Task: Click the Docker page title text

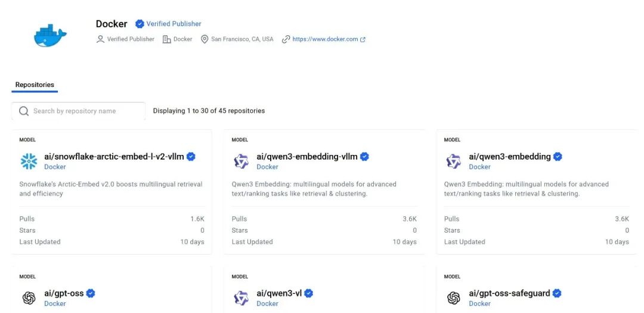Action: (x=112, y=24)
